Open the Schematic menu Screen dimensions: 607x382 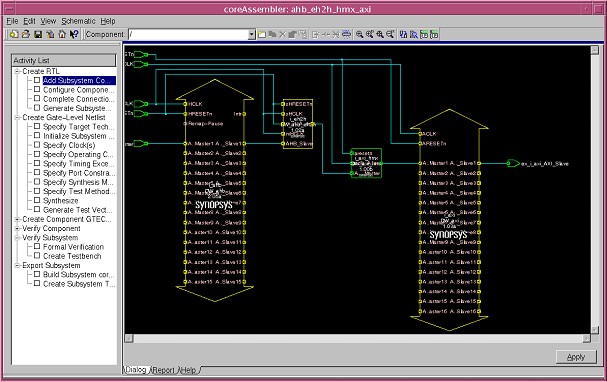(x=78, y=21)
